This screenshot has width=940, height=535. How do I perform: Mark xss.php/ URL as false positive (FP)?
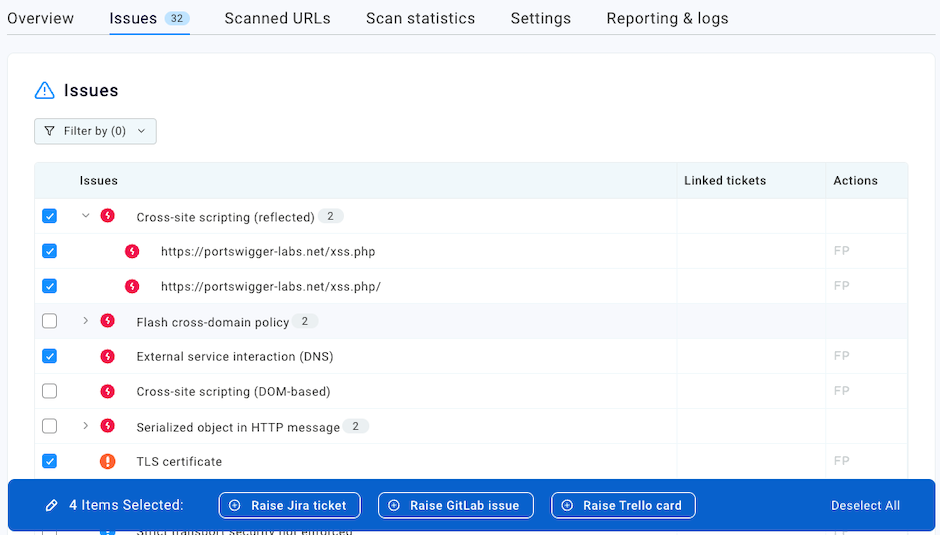point(841,285)
